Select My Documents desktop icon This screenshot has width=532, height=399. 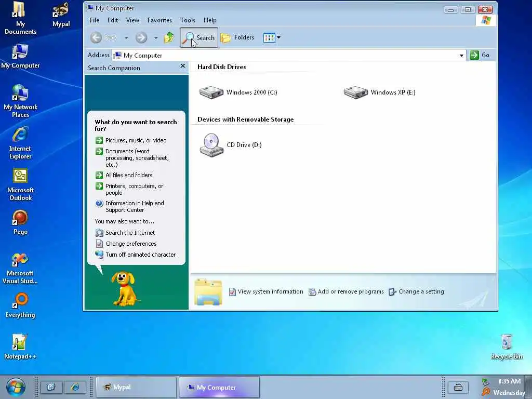pyautogui.click(x=20, y=18)
